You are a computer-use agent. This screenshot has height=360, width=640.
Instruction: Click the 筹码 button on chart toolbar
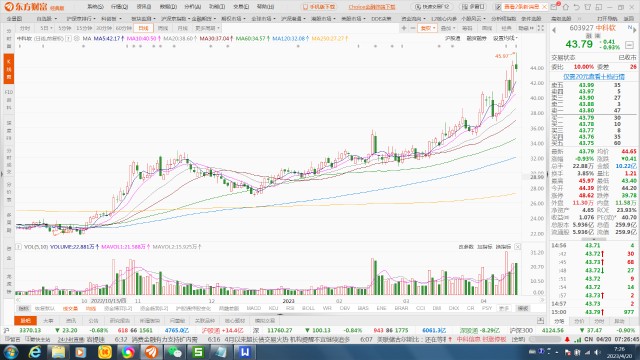coord(467,28)
